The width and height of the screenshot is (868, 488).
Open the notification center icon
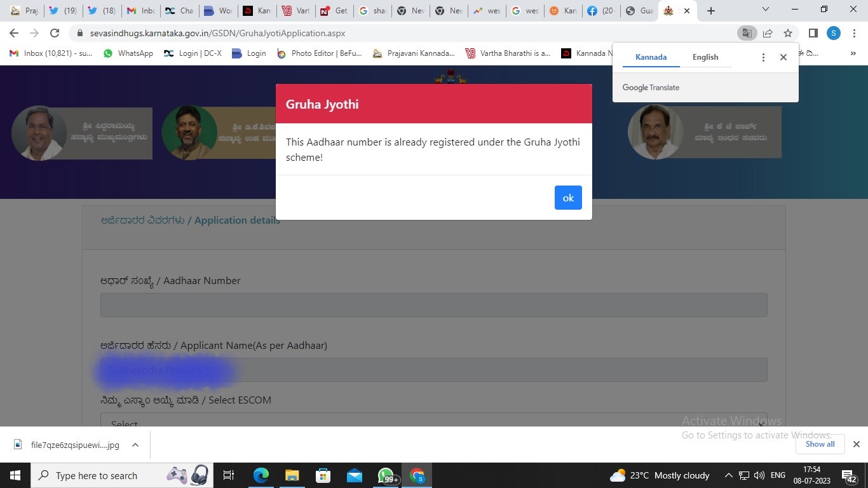point(850,475)
